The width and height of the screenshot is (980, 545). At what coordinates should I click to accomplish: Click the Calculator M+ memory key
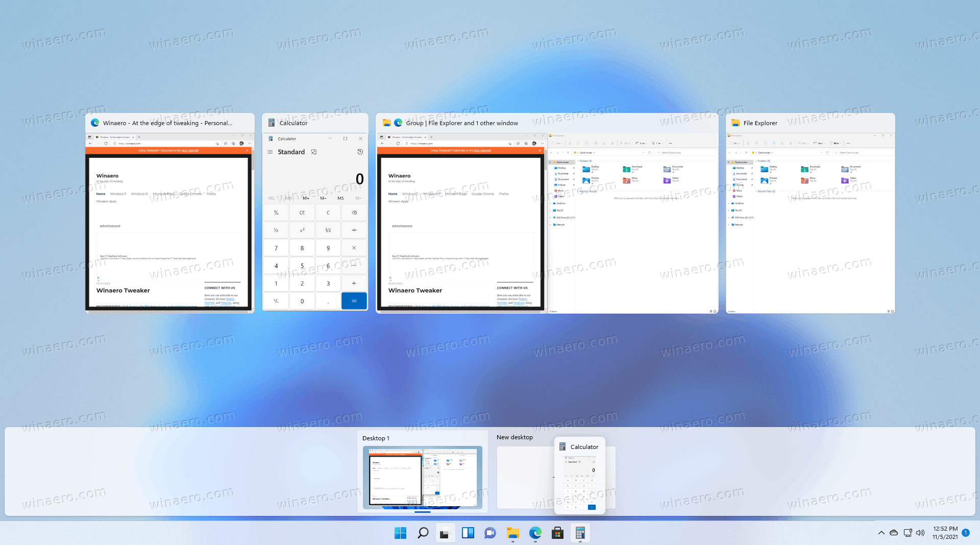click(306, 198)
